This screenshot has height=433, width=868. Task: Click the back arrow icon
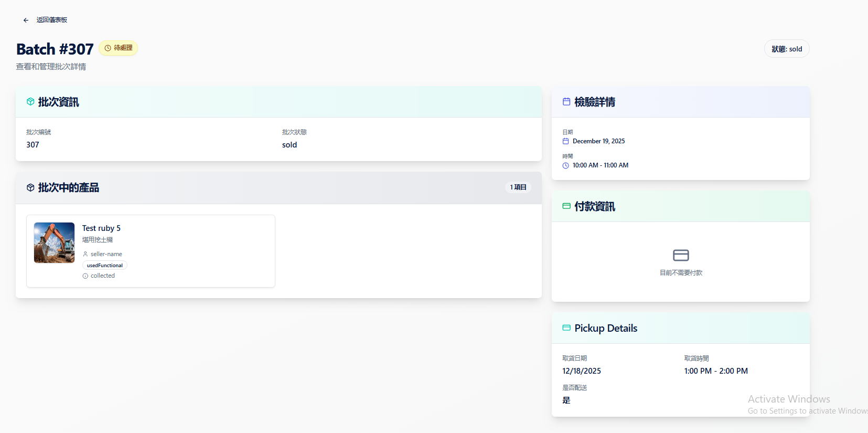tap(26, 20)
